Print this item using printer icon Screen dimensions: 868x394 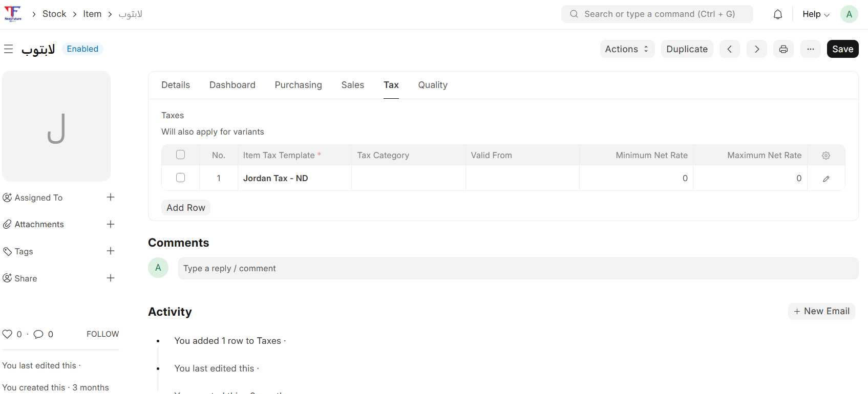783,49
